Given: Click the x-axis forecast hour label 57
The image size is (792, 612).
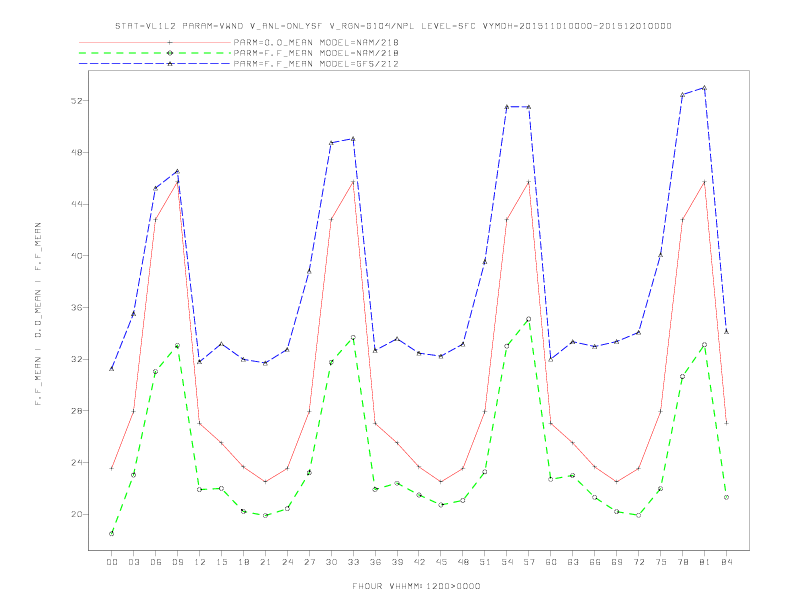Looking at the screenshot, I should coord(529,562).
